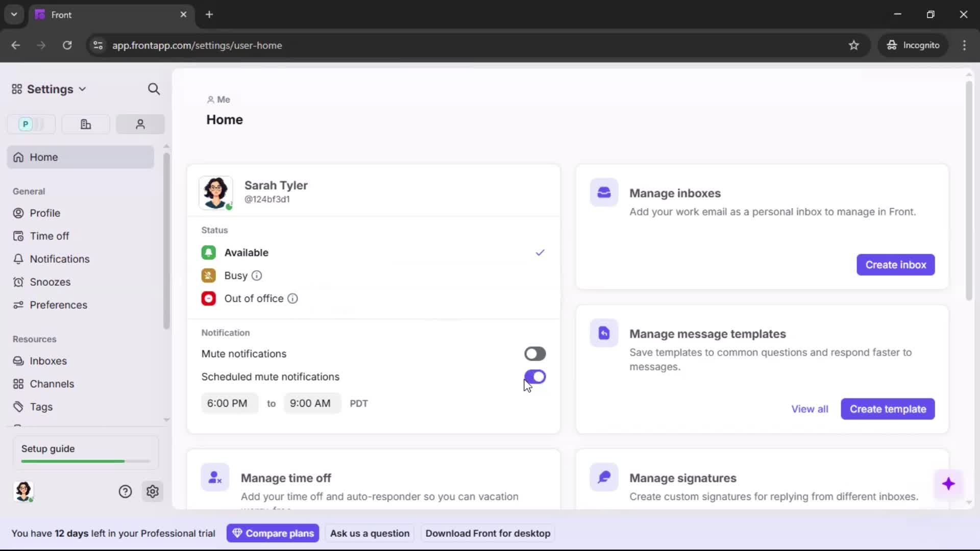Click the help question mark icon
Viewport: 980px width, 551px height.
click(x=125, y=491)
